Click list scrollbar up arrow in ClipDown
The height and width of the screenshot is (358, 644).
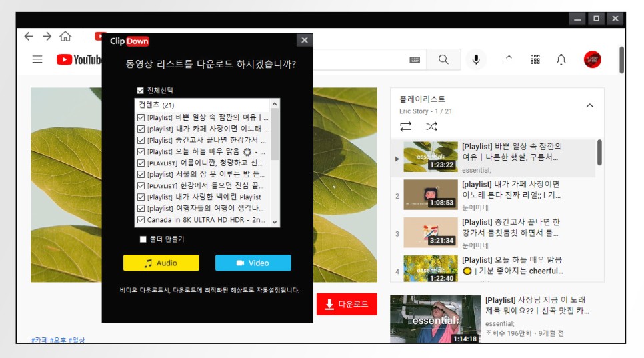pyautogui.click(x=275, y=104)
